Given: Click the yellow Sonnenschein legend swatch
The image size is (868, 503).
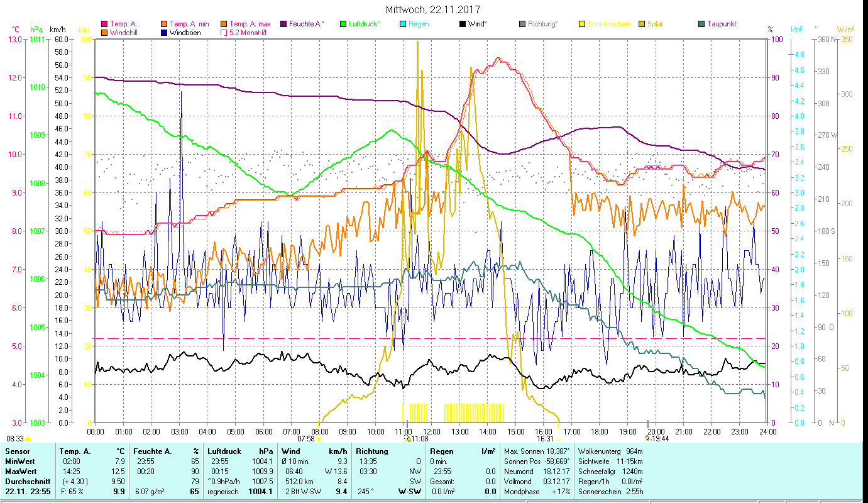Looking at the screenshot, I should click(x=582, y=24).
